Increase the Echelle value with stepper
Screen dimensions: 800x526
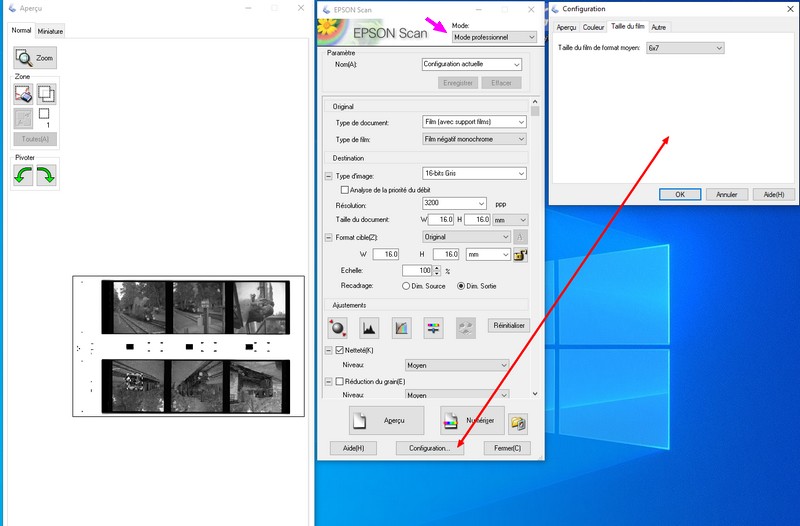coord(437,268)
